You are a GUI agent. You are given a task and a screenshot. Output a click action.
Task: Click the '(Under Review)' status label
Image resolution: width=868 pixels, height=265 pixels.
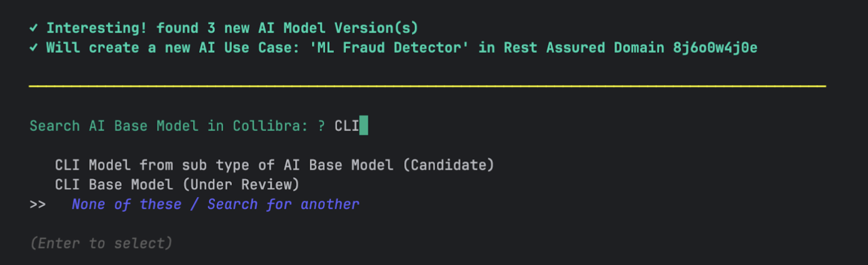pyautogui.click(x=241, y=184)
